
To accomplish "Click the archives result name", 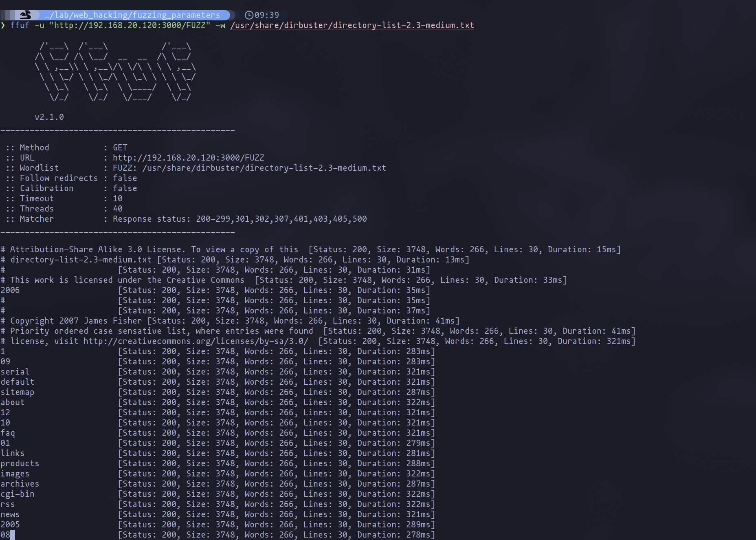I will [x=20, y=484].
